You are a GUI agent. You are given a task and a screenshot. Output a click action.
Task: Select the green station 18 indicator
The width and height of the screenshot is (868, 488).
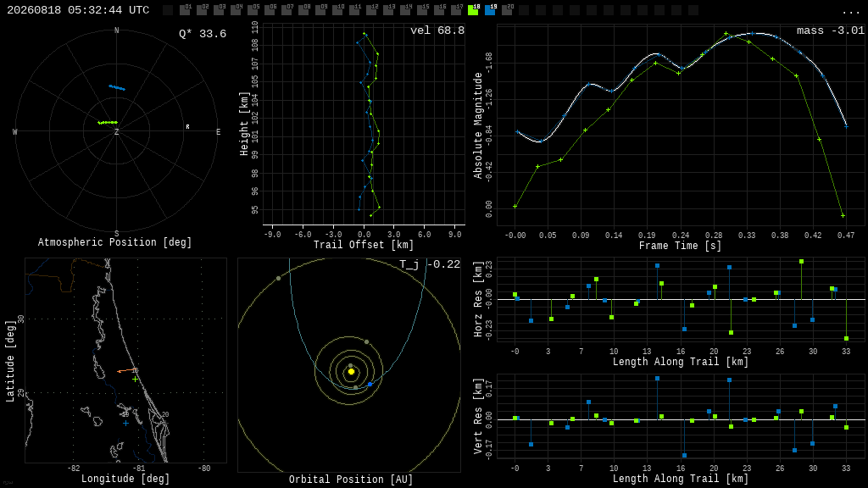coord(473,9)
